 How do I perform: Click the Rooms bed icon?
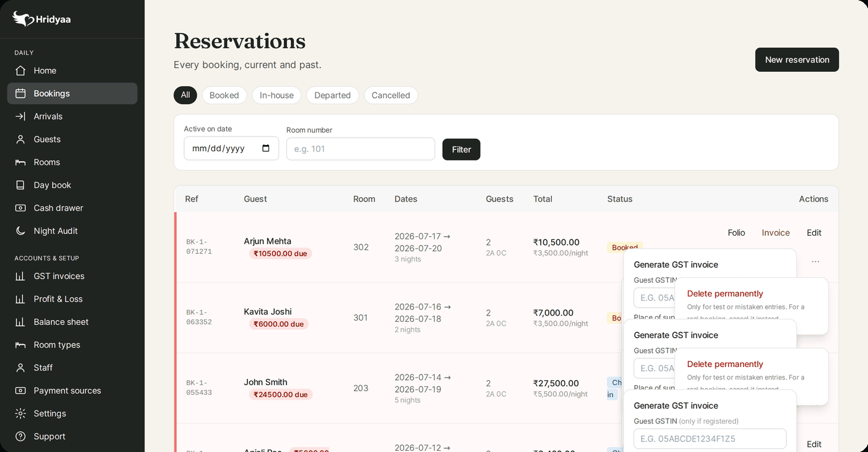click(20, 162)
